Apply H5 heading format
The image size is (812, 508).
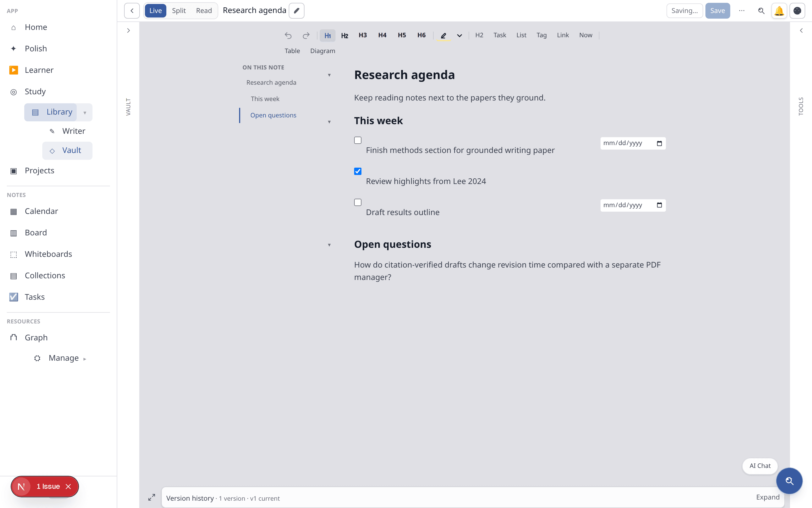coord(402,35)
